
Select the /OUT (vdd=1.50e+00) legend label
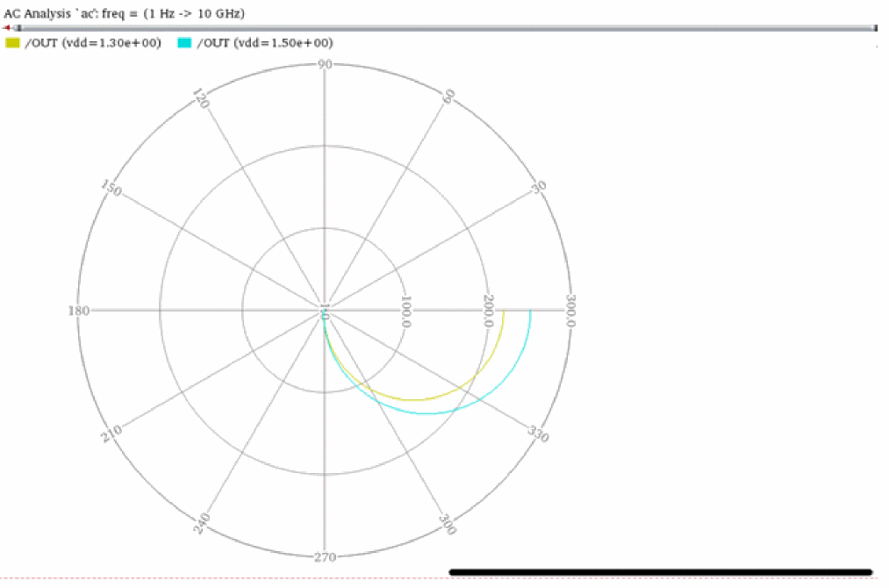point(265,43)
